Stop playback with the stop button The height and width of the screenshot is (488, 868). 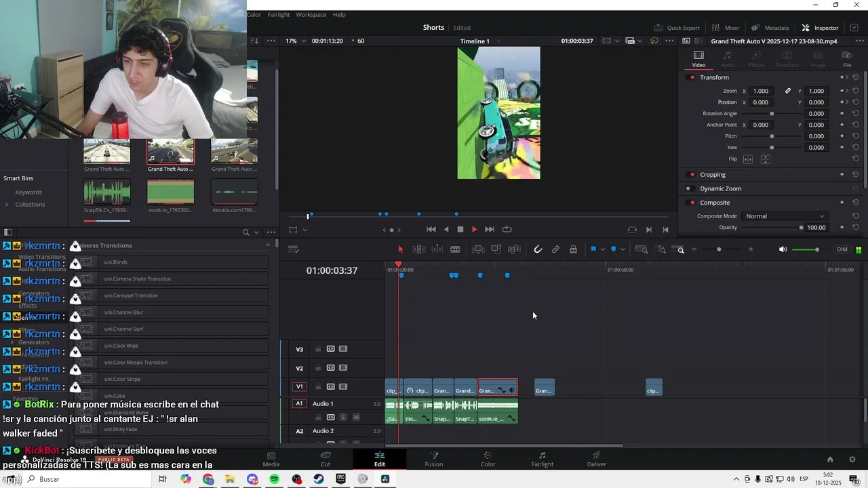pos(460,230)
